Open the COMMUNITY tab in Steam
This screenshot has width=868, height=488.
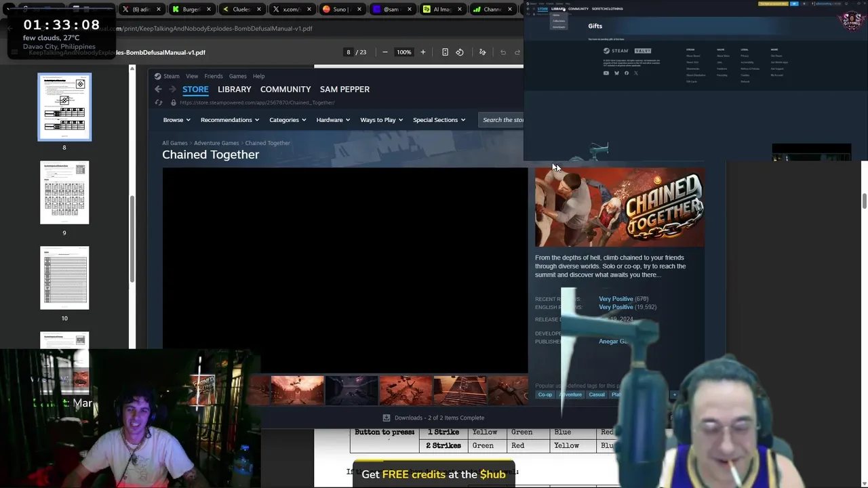click(x=285, y=89)
